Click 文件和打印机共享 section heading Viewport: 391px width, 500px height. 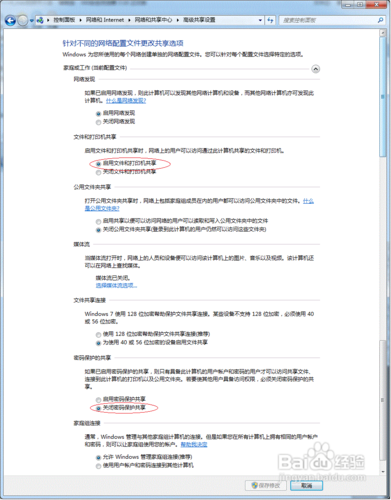(x=95, y=137)
